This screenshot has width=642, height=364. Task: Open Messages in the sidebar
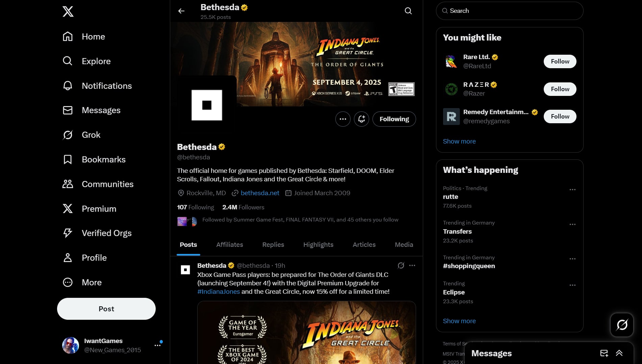click(91, 110)
